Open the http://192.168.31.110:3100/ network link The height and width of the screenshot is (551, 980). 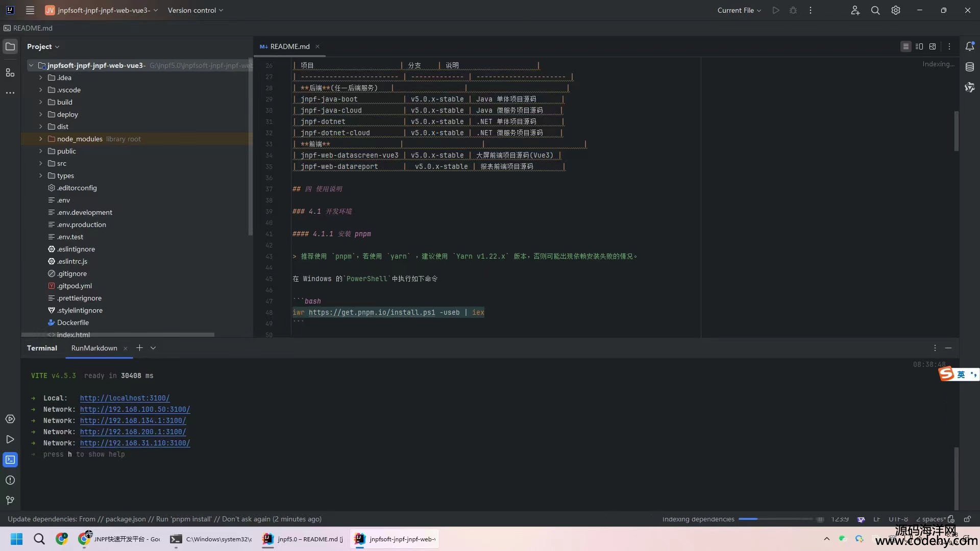[135, 443]
